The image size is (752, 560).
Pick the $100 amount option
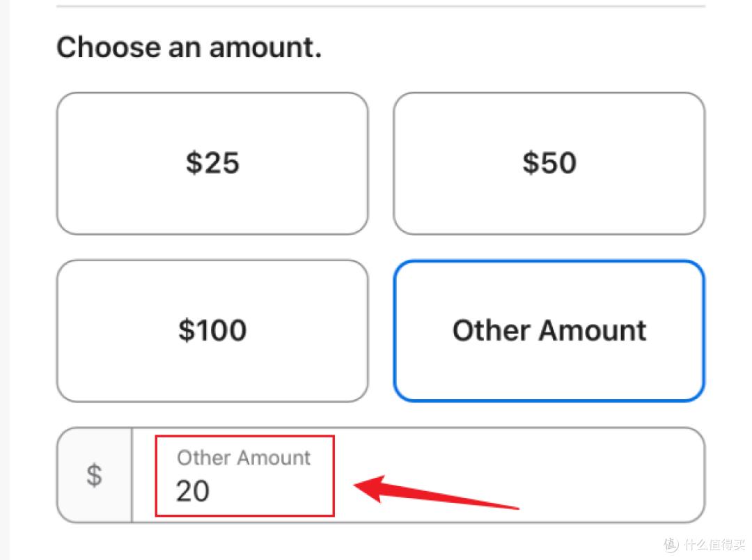(212, 330)
